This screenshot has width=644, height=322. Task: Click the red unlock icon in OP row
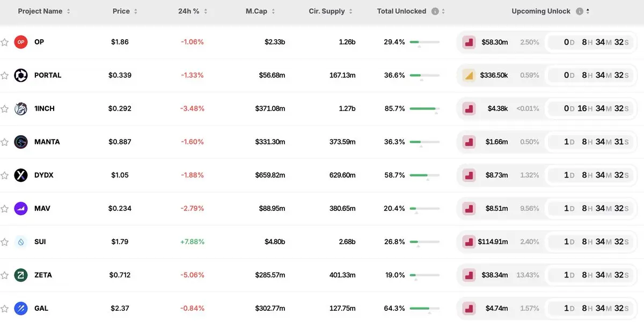pos(469,42)
